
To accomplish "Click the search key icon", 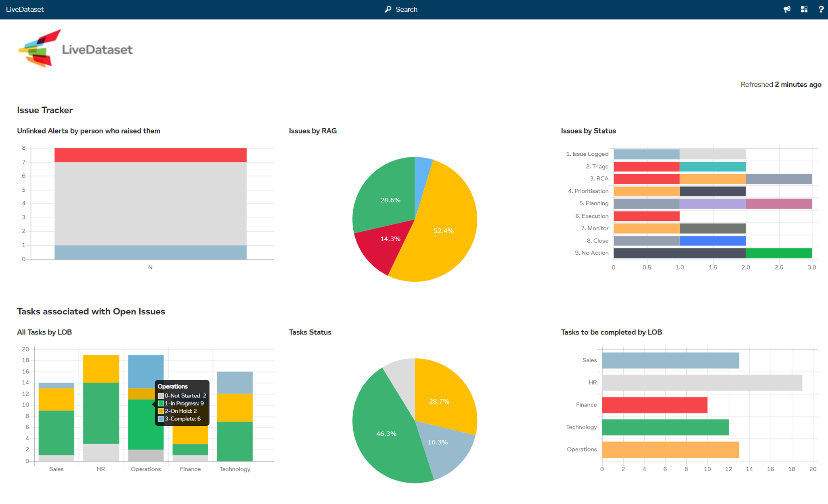I will click(388, 9).
